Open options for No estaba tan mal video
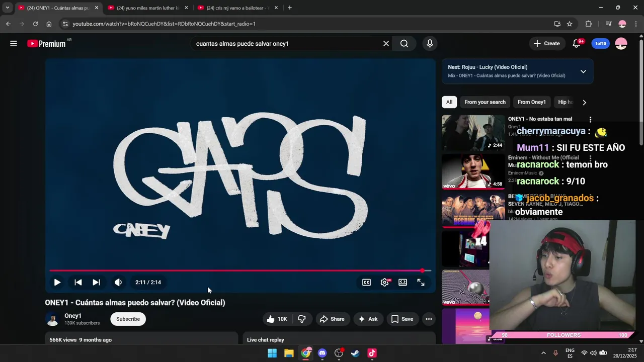This screenshot has width=644, height=362. (x=590, y=120)
